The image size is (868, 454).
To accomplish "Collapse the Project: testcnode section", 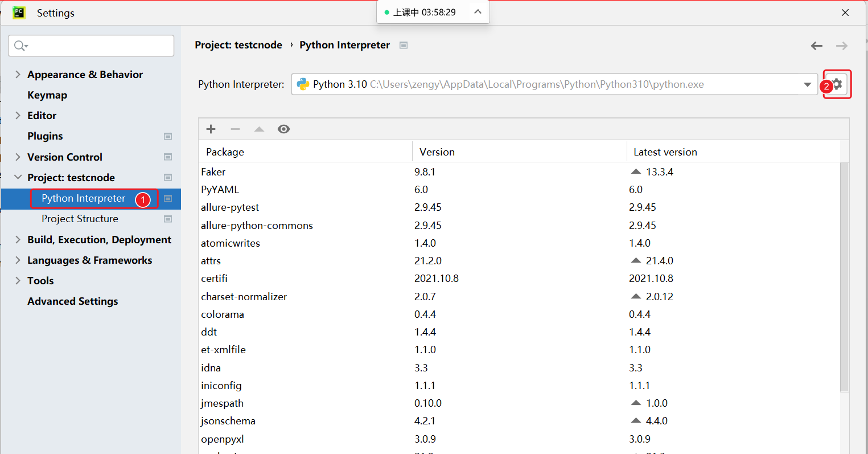I will 18,177.
